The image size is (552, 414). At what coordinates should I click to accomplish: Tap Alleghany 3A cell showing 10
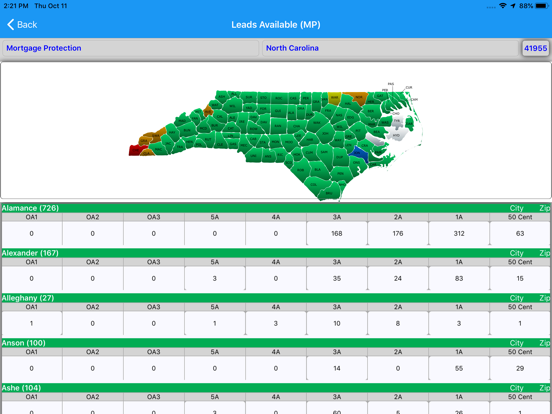pos(337,323)
